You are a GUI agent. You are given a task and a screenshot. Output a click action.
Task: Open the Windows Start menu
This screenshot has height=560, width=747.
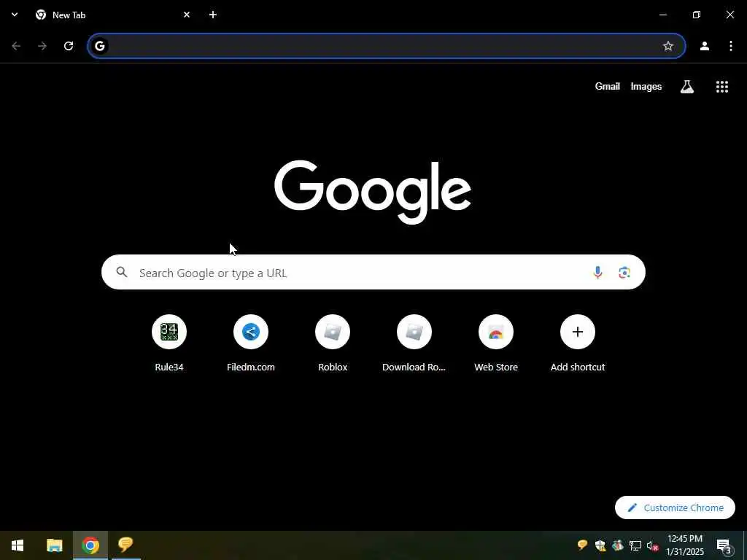(x=18, y=545)
